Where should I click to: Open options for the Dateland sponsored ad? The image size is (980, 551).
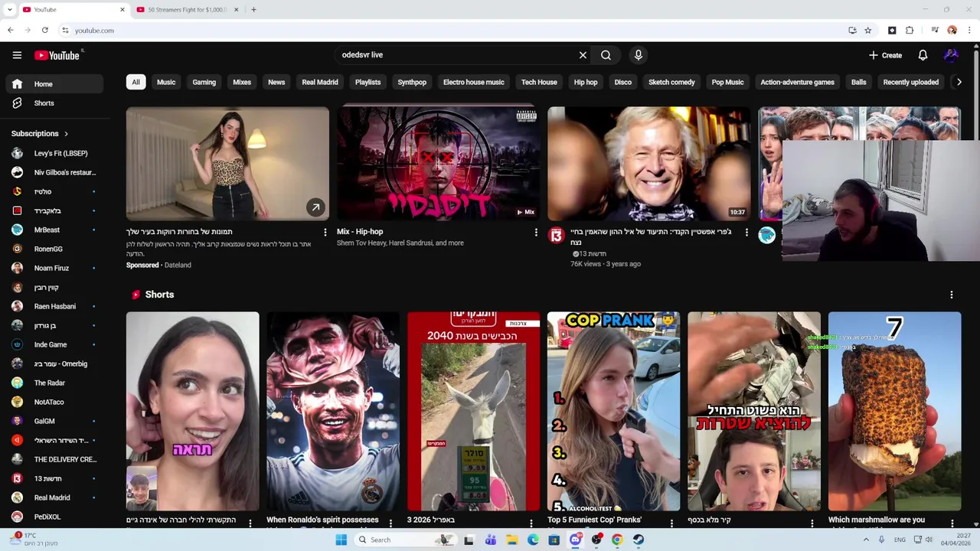tap(325, 232)
